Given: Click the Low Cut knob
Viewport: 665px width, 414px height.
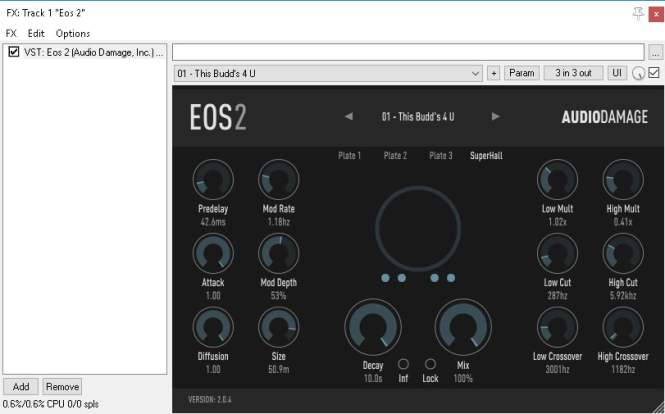Looking at the screenshot, I should click(557, 254).
